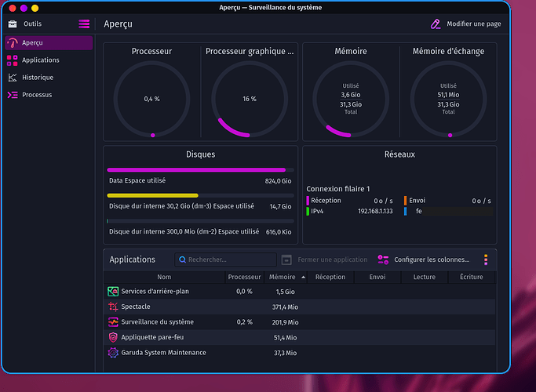536x392 pixels.
Task: Click the Appliquette pare-feu shield icon
Action: coord(113,337)
